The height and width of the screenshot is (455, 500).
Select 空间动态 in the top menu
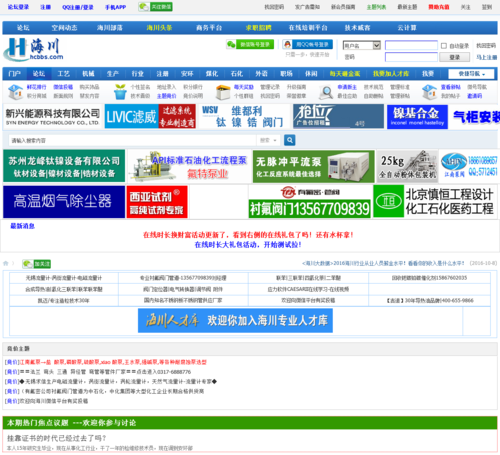click(64, 28)
